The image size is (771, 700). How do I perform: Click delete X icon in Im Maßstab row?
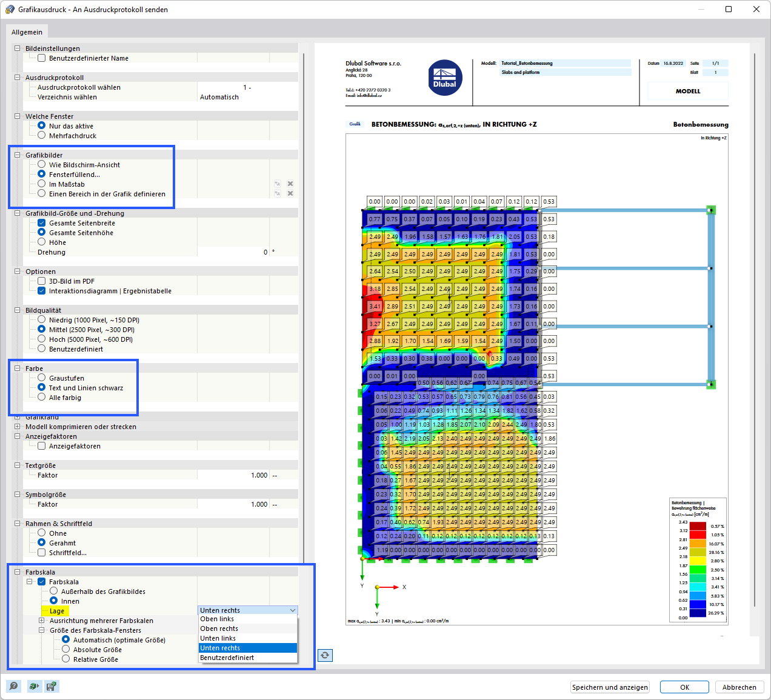290,184
